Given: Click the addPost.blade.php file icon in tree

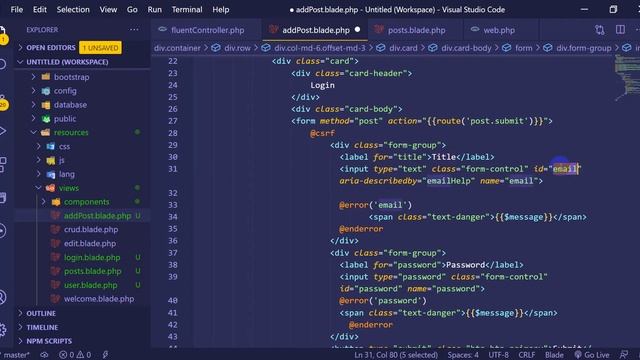Looking at the screenshot, I should point(55,216).
